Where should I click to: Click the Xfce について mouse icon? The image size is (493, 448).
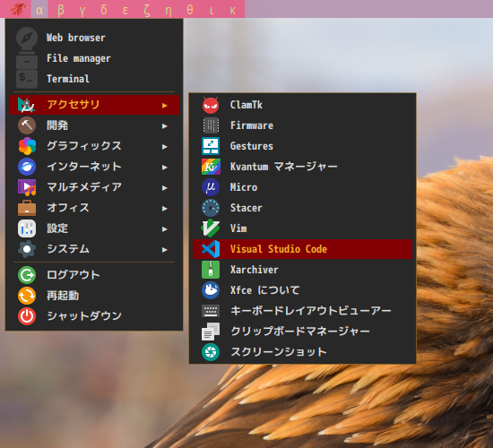coord(211,290)
